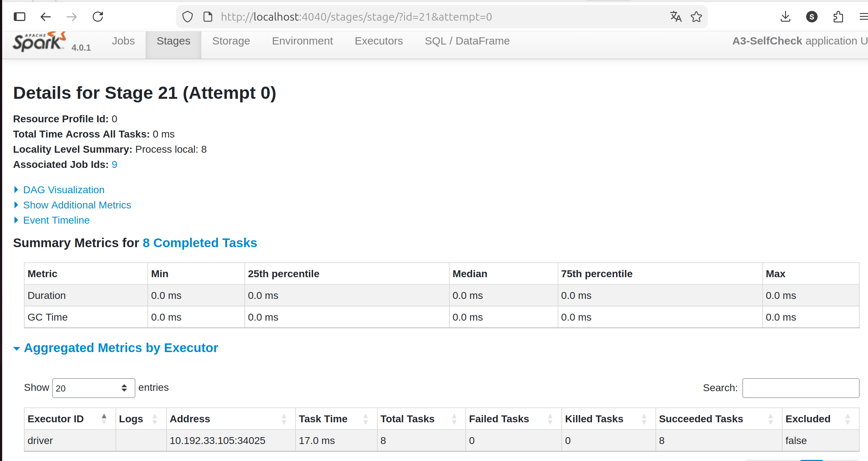Viewport: 868px width, 461px height.
Task: Open associated job id 9 link
Action: pyautogui.click(x=114, y=165)
